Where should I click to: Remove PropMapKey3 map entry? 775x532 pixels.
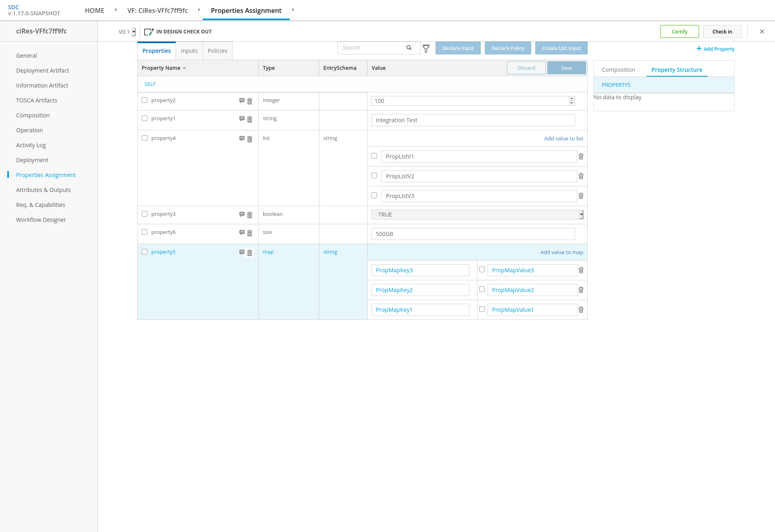pyautogui.click(x=581, y=270)
